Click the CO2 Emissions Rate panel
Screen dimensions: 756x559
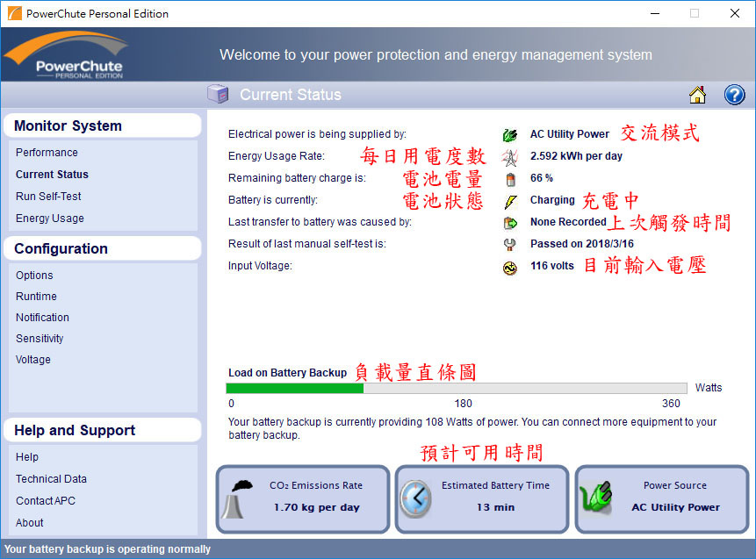303,499
